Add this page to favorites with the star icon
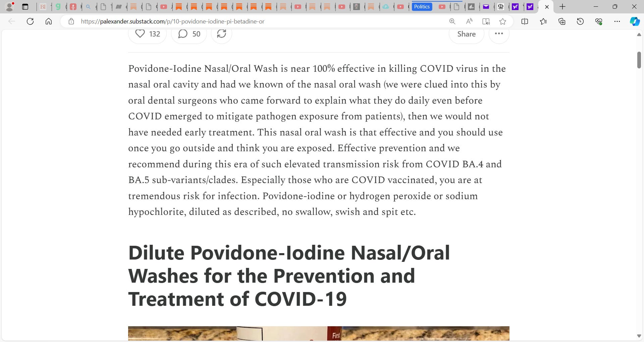The height and width of the screenshot is (342, 644). click(x=502, y=21)
